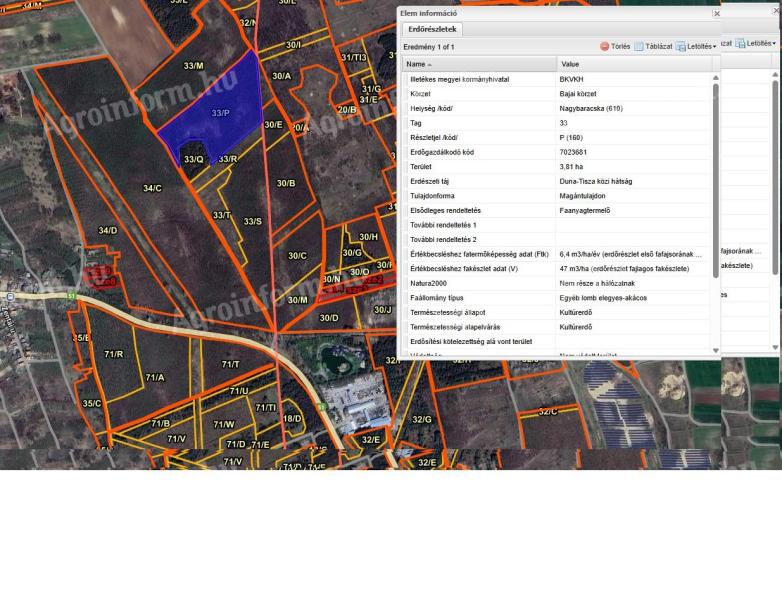Click the value '7023681'
This screenshot has height=600, width=782.
[573, 152]
